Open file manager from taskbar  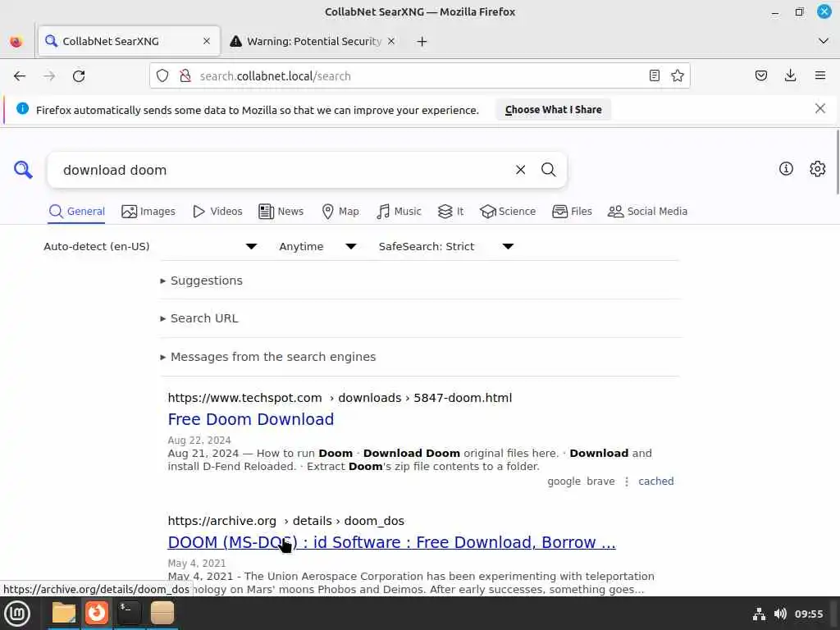tap(64, 613)
